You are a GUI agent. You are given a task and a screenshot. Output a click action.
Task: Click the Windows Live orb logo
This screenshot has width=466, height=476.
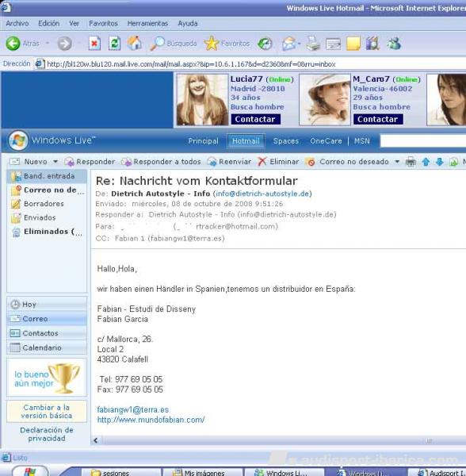(x=18, y=140)
